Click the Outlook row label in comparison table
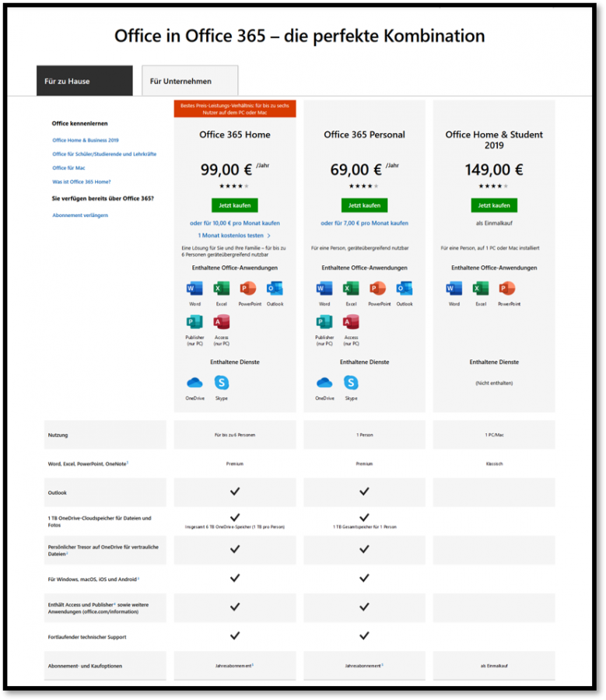The image size is (606, 700). pyautogui.click(x=57, y=493)
